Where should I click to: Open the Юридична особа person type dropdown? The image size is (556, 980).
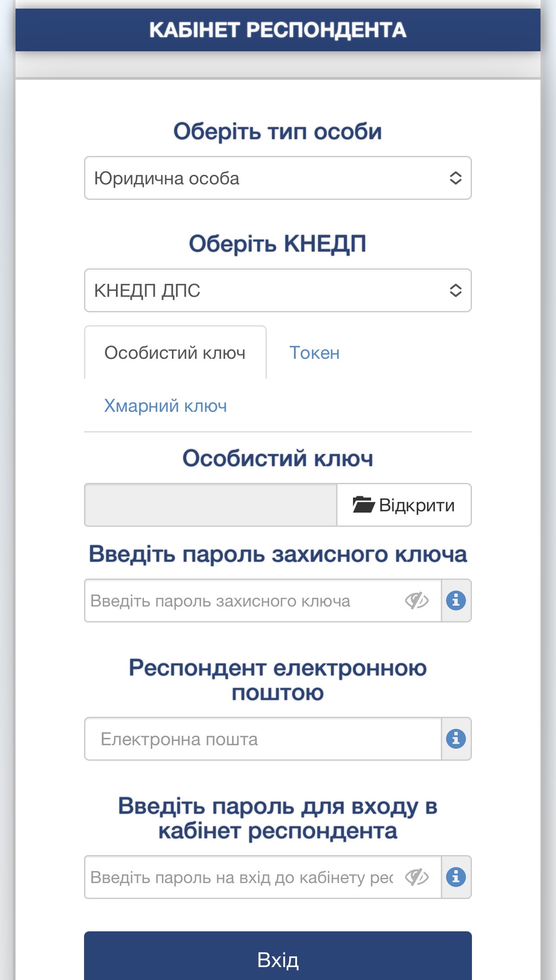point(278,178)
